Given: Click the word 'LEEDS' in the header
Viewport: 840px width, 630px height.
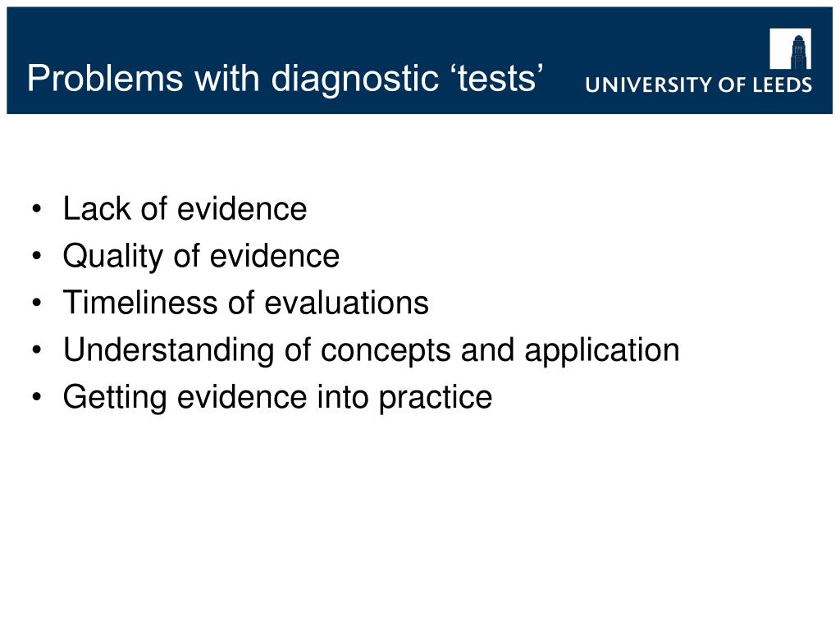Looking at the screenshot, I should click(x=783, y=84).
